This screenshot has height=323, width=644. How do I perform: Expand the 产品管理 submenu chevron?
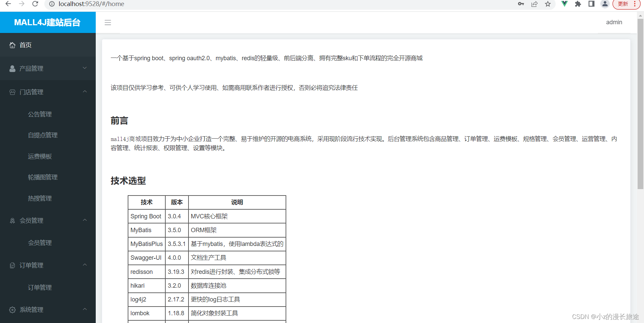(85, 68)
